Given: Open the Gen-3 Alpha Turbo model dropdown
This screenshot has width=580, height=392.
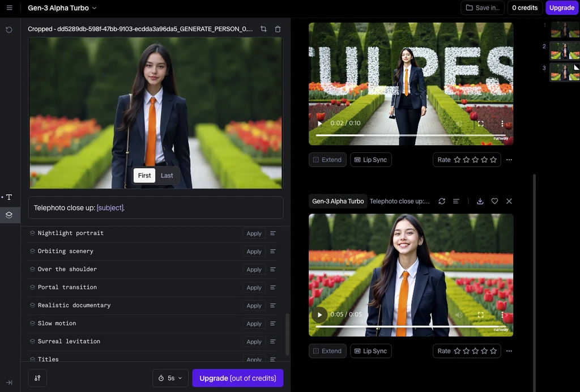Looking at the screenshot, I should (x=62, y=8).
